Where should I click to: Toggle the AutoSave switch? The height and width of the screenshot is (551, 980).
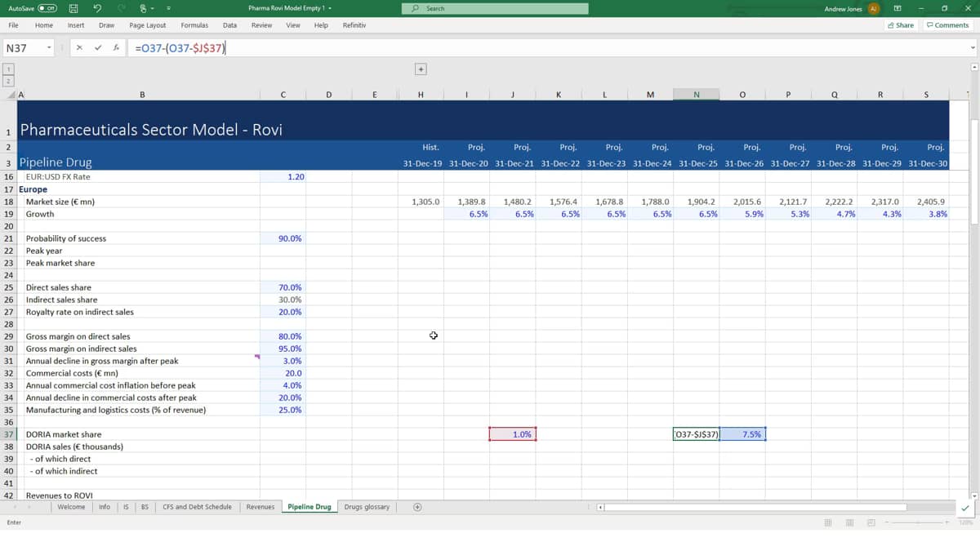click(47, 9)
